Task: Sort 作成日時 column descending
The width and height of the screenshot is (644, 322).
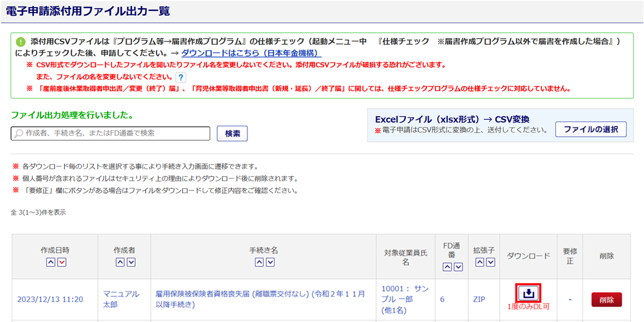Action: point(61,262)
